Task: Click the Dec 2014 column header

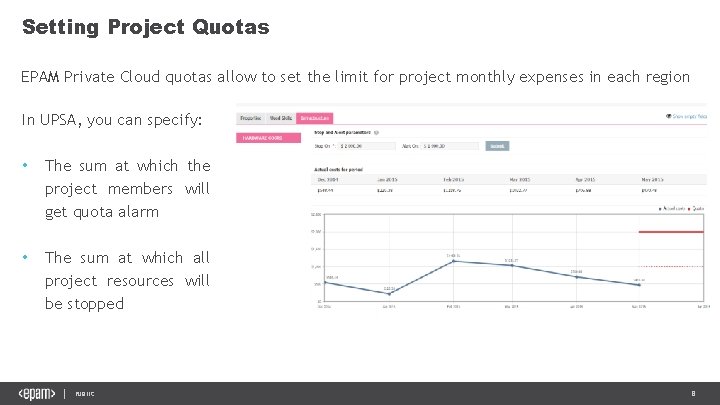Action: [328, 180]
